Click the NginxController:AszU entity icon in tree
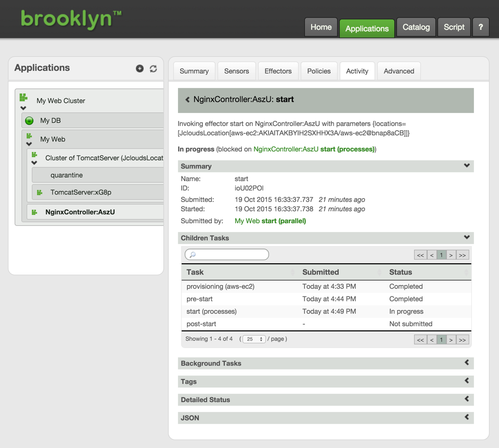The height and width of the screenshot is (448, 499). (x=34, y=212)
